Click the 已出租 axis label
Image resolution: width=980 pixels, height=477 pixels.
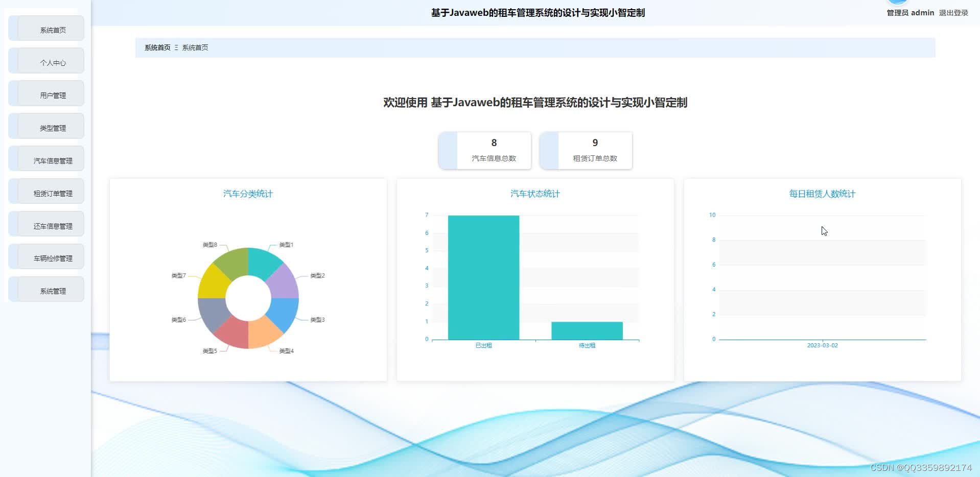[x=483, y=346]
